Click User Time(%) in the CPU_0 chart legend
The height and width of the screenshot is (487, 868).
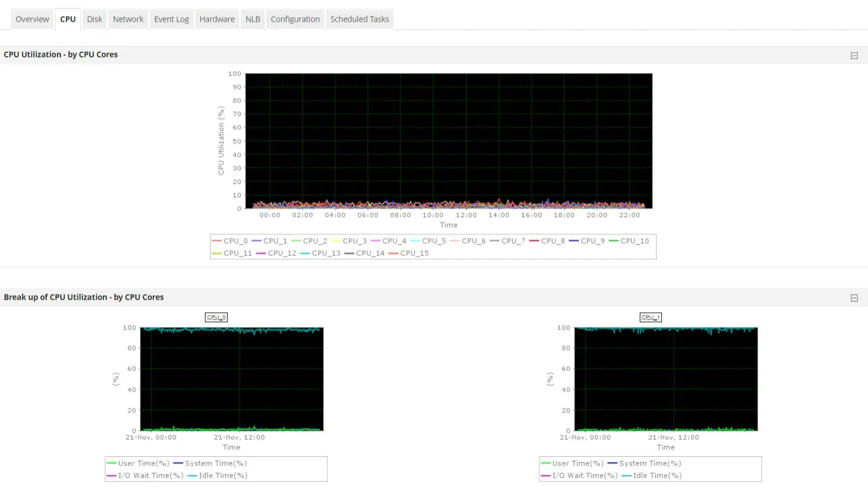click(138, 464)
